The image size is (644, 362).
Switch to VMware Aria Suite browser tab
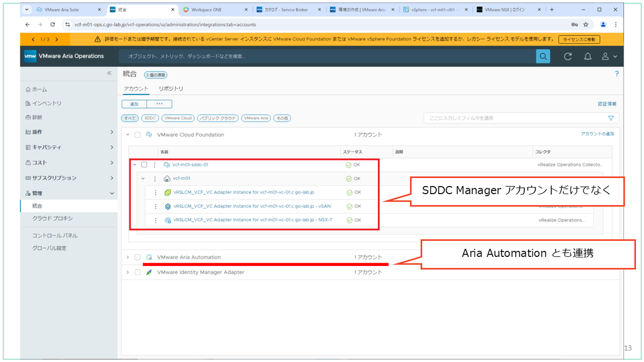point(68,10)
